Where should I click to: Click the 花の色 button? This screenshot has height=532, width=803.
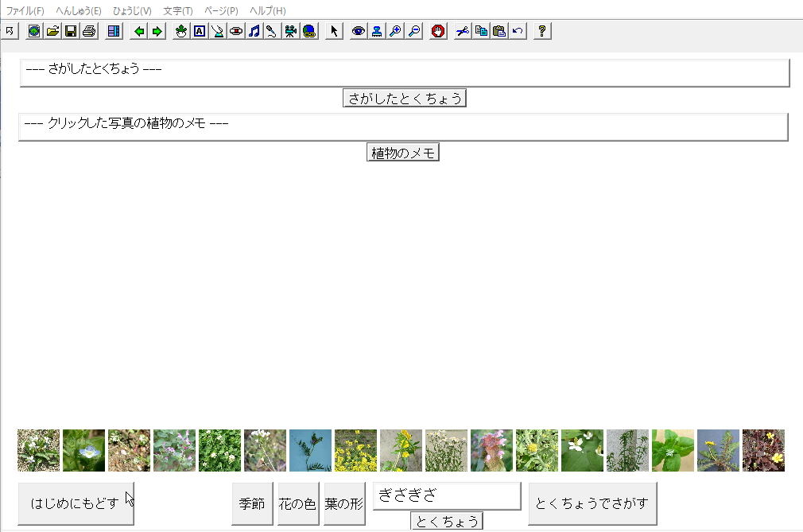click(x=297, y=504)
